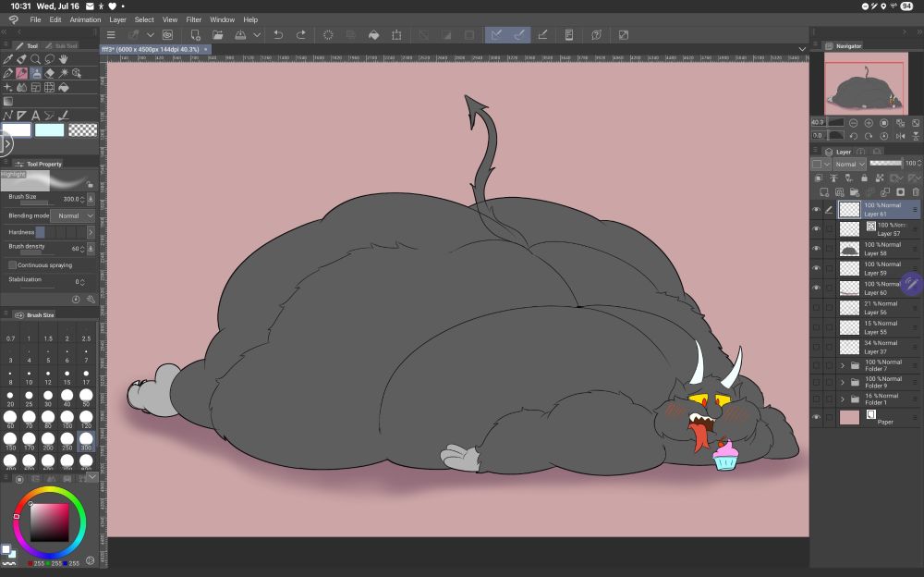The height and width of the screenshot is (577, 924).
Task: Select the Lasso selection tool
Action: coord(50,59)
